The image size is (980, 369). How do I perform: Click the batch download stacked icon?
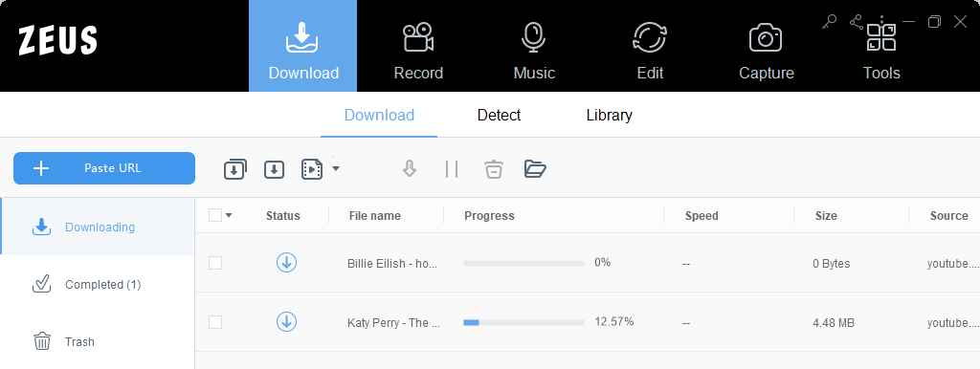coord(235,169)
